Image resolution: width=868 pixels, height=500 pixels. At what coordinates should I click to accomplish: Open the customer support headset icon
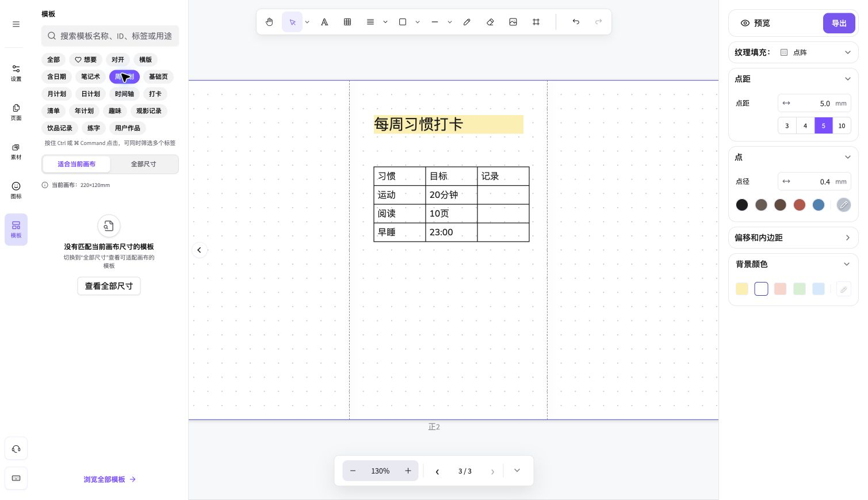tap(16, 449)
